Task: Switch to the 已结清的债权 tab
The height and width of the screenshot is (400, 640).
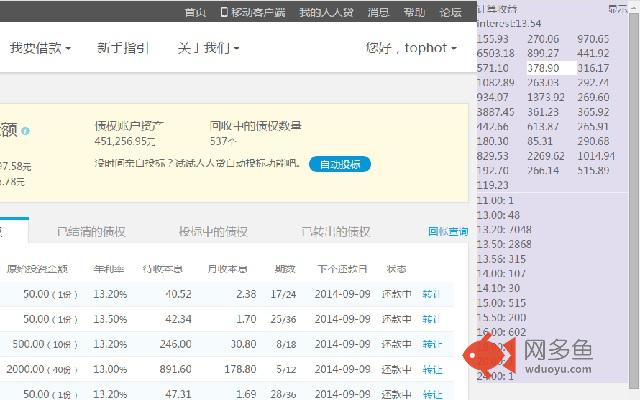Action: tap(91, 232)
